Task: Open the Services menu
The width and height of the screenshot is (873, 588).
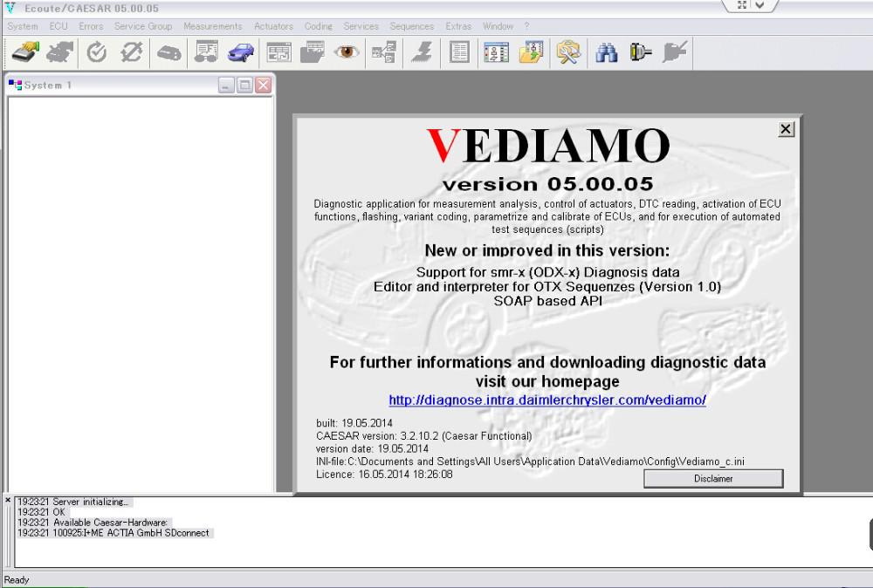Action: tap(361, 26)
